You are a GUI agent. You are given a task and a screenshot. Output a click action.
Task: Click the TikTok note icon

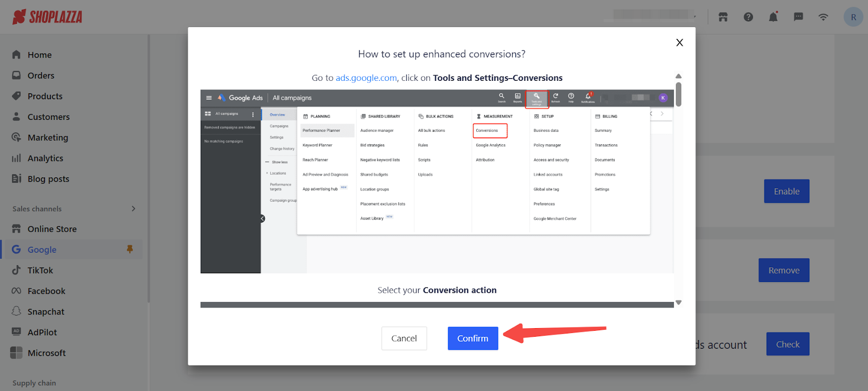click(x=16, y=270)
